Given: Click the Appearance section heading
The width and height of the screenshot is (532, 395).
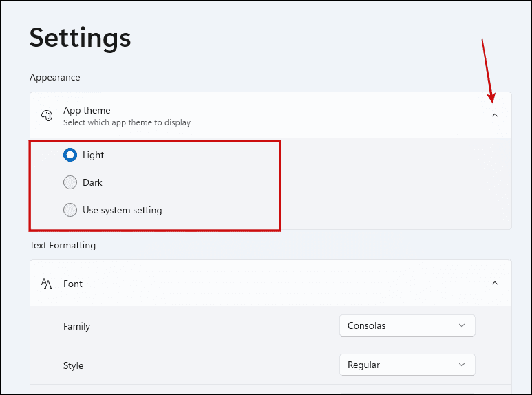Looking at the screenshot, I should point(55,77).
